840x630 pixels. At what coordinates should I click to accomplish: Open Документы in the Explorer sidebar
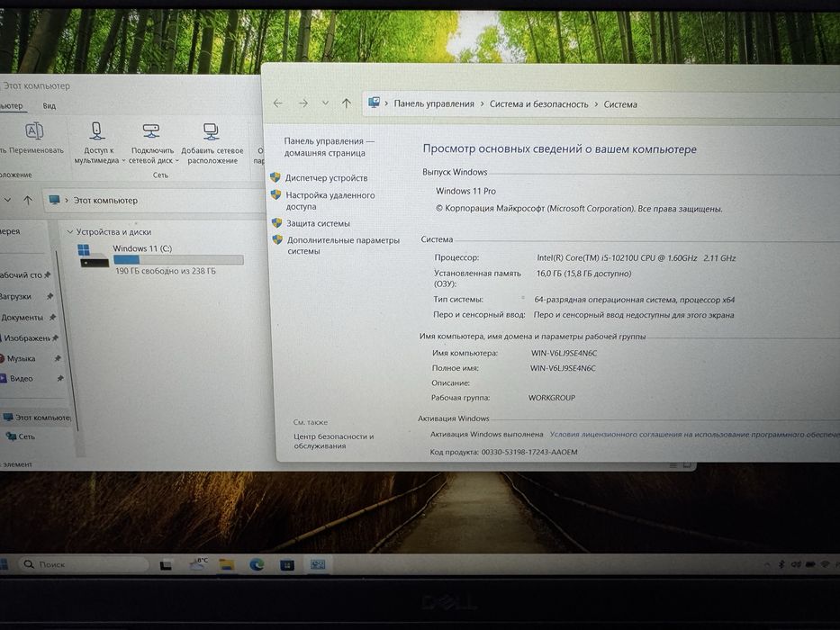22,318
